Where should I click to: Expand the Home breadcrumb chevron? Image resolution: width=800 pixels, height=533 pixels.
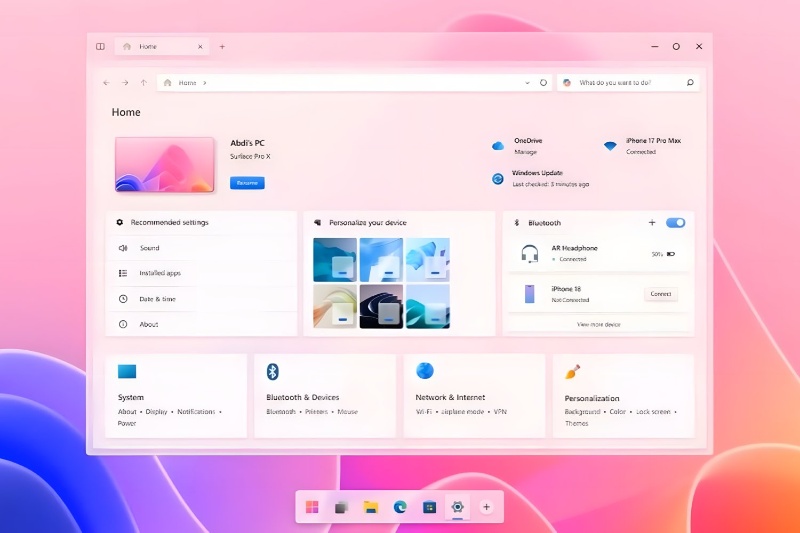[x=205, y=83]
